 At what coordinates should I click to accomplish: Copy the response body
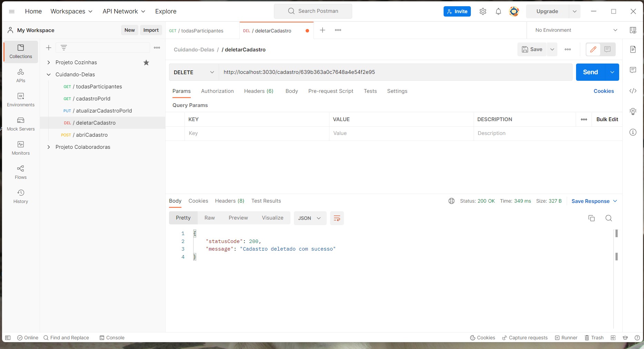tap(592, 218)
